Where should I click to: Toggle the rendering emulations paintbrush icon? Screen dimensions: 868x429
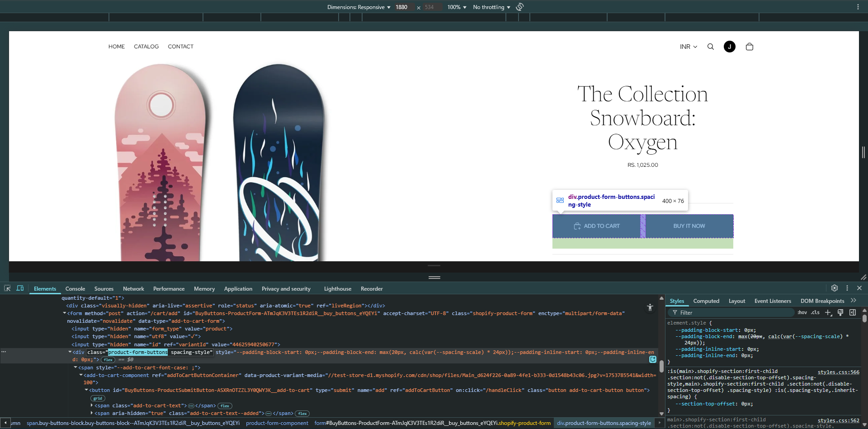click(x=840, y=312)
